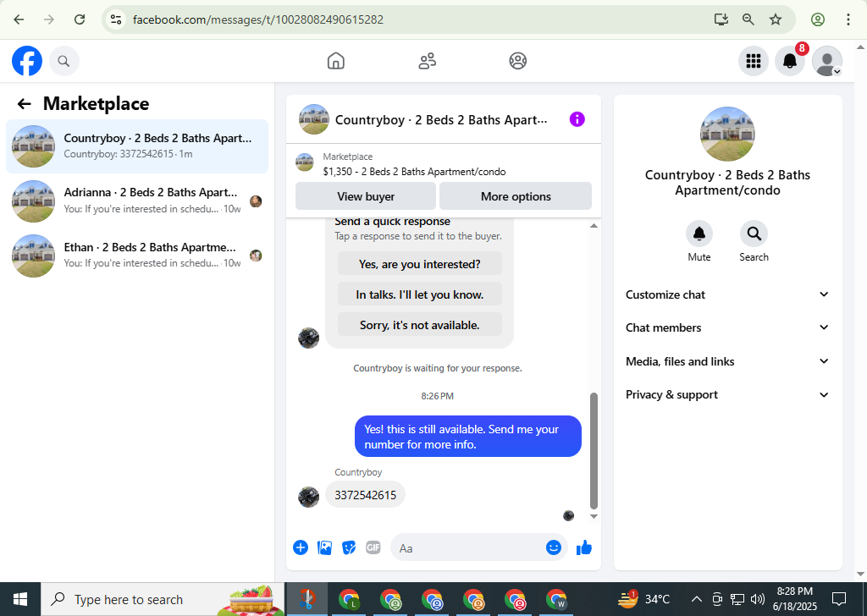Attach a photo with image icon

coord(324,547)
